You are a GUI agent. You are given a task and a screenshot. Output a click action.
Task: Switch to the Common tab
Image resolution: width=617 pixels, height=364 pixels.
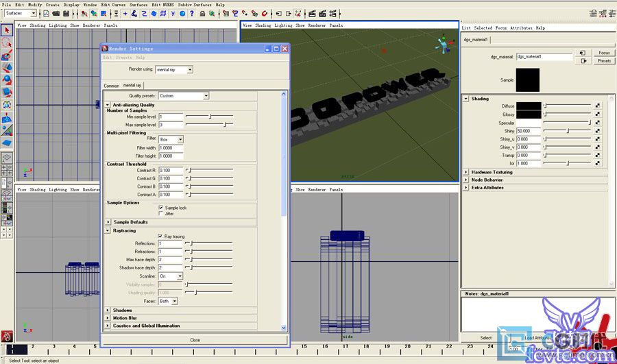tap(111, 86)
